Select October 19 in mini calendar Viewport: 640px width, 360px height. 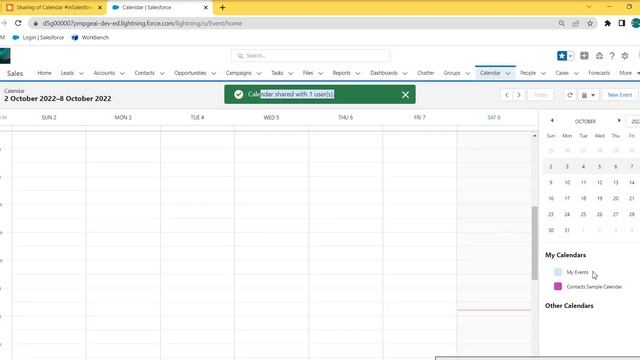(x=600, y=198)
